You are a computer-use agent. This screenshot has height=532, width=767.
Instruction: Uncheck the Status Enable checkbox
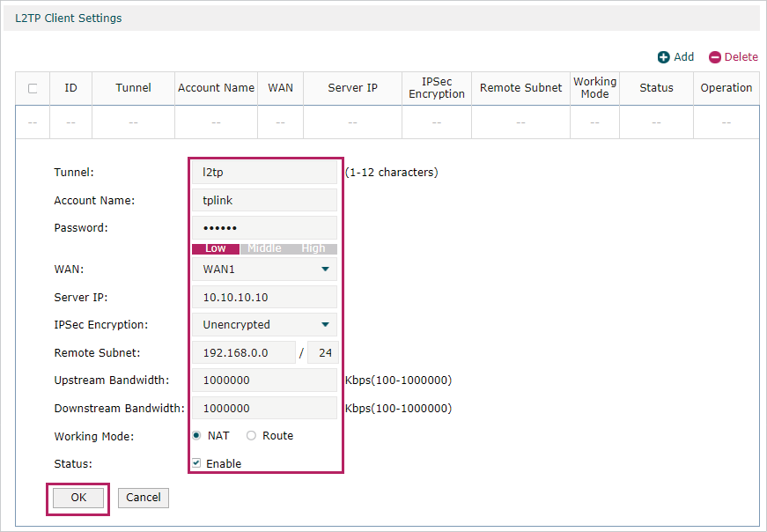click(196, 463)
